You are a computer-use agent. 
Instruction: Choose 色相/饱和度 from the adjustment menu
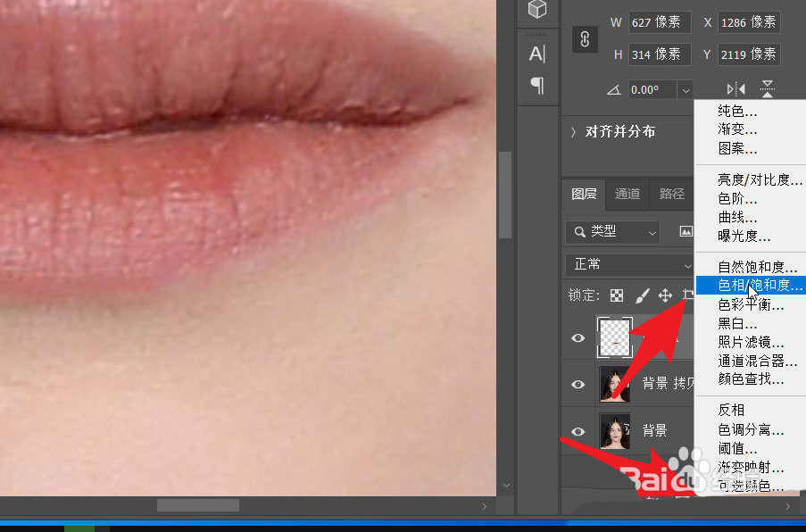click(x=760, y=286)
